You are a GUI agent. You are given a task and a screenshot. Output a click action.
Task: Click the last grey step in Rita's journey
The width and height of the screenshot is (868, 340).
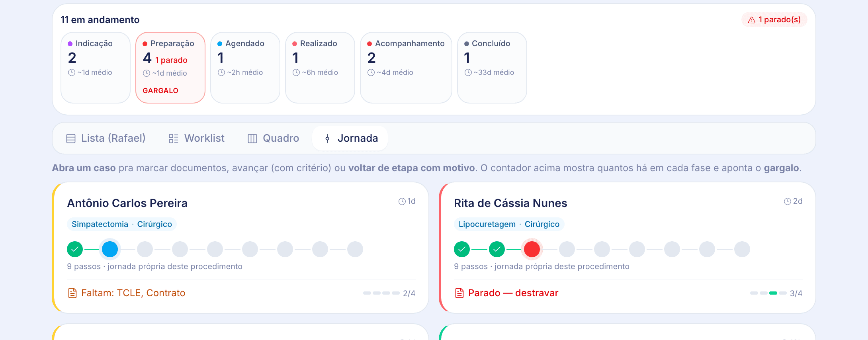742,249
